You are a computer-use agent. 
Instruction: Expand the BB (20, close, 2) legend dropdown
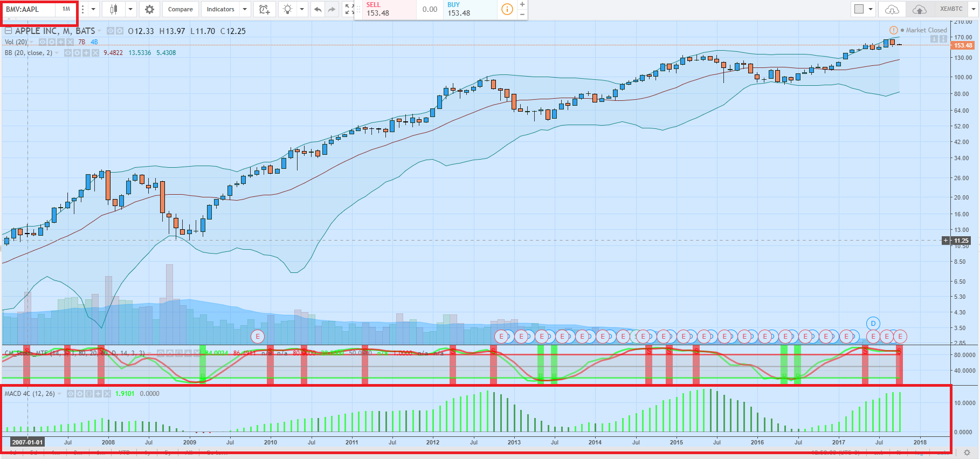pos(58,53)
